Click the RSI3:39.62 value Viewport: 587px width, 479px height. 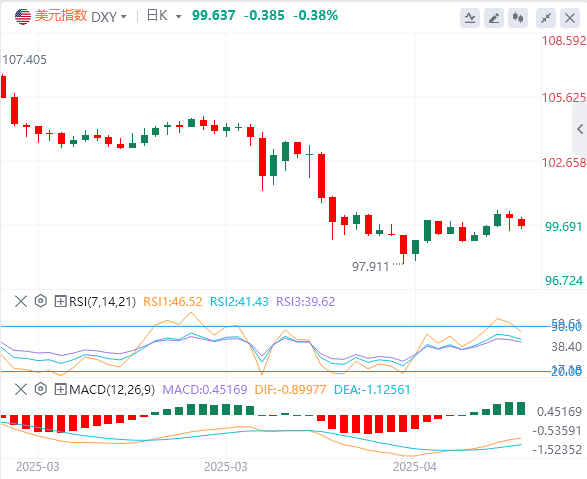pyautogui.click(x=305, y=302)
